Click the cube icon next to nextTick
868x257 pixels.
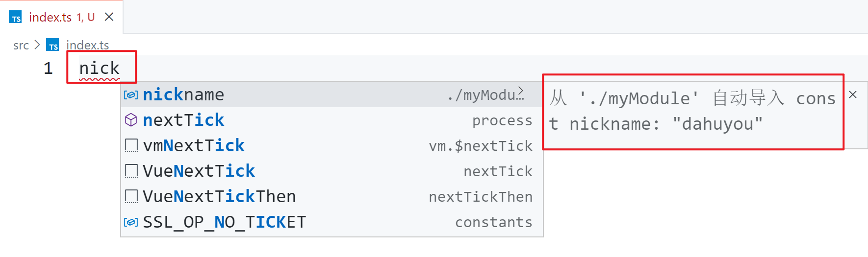pyautogui.click(x=131, y=120)
